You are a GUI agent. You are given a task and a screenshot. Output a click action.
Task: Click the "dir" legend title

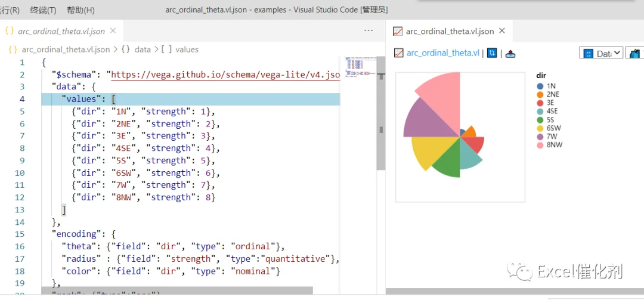pyautogui.click(x=540, y=76)
